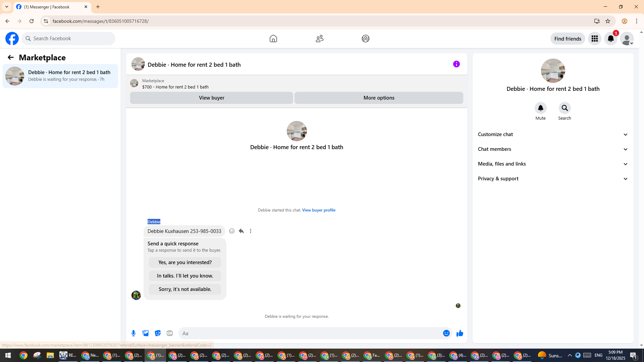This screenshot has width=644, height=362.
Task: Click the listing thumbnail in right panel
Action: point(553,71)
